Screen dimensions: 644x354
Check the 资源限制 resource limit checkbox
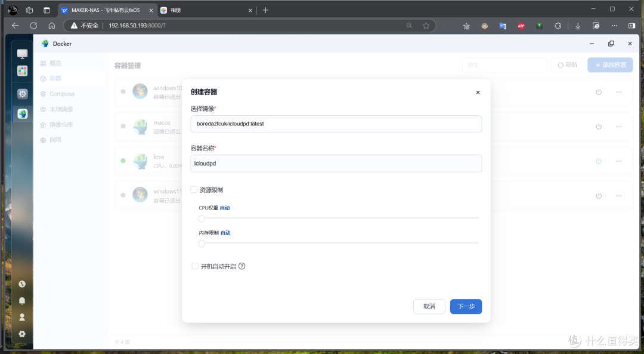(194, 190)
